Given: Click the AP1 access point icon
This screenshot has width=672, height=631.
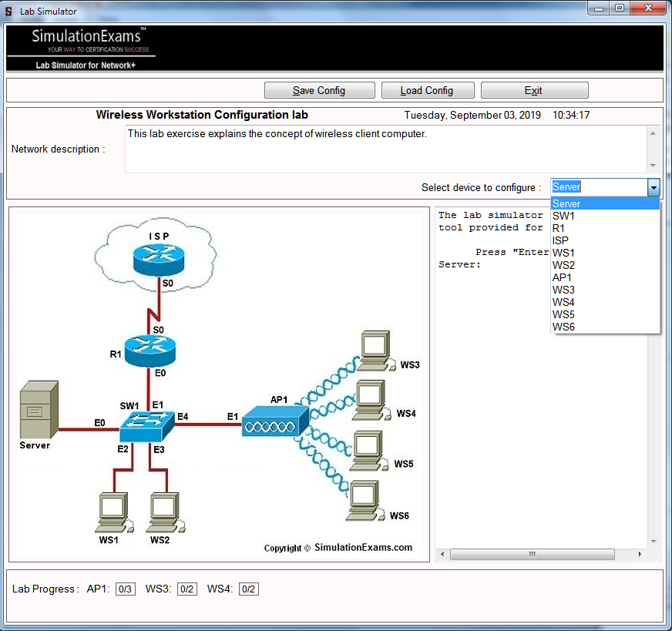Looking at the screenshot, I should pyautogui.click(x=274, y=422).
